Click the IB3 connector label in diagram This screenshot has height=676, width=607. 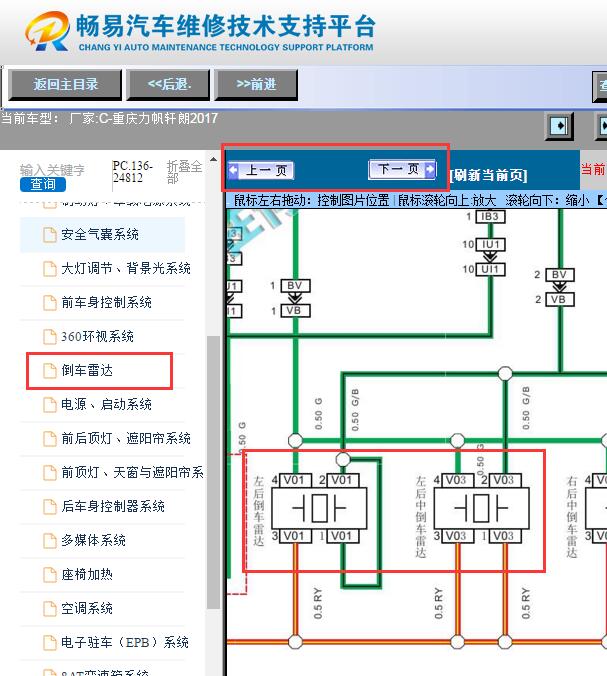pyautogui.click(x=490, y=216)
